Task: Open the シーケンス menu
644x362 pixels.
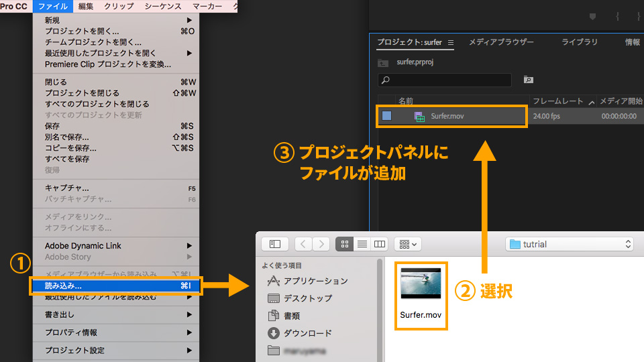Action: [162, 6]
